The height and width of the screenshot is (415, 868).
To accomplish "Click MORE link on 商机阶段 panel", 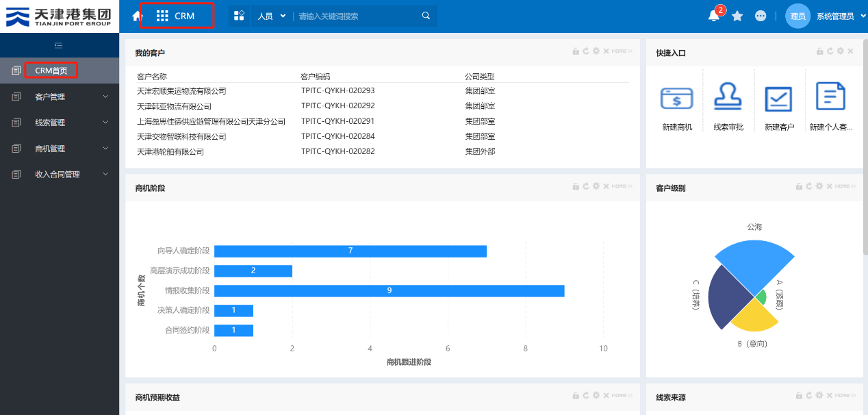I will point(622,186).
